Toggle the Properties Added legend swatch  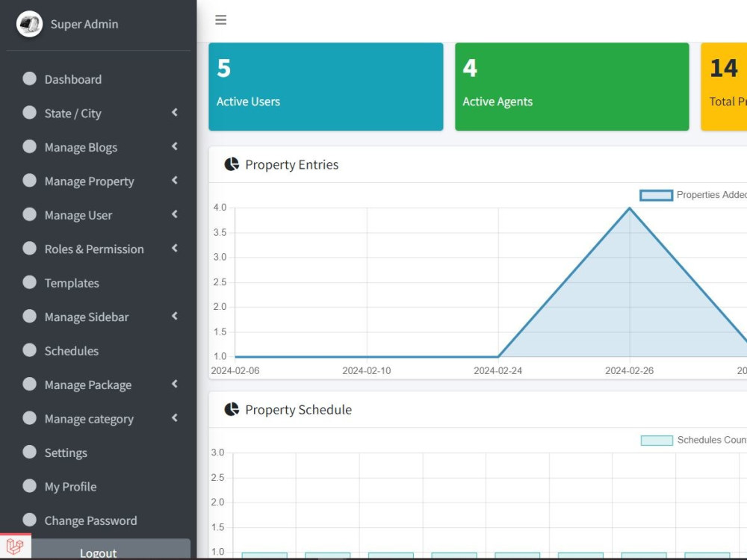pos(656,195)
